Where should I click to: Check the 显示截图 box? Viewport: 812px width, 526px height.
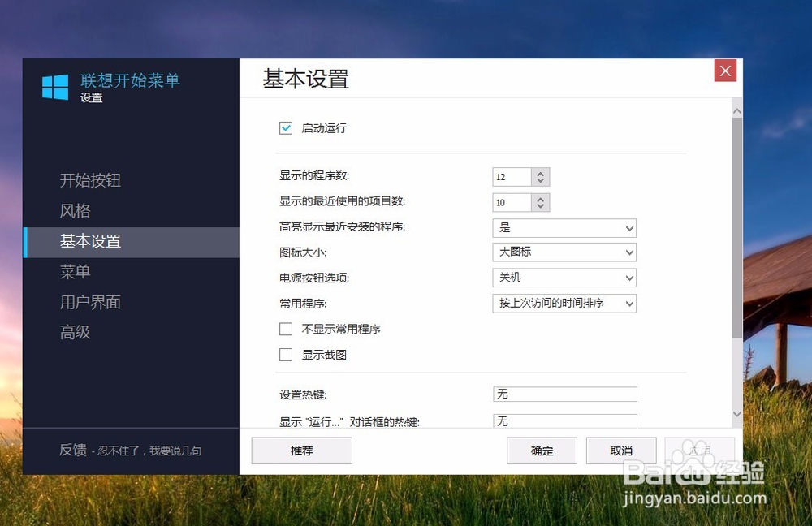click(x=285, y=354)
